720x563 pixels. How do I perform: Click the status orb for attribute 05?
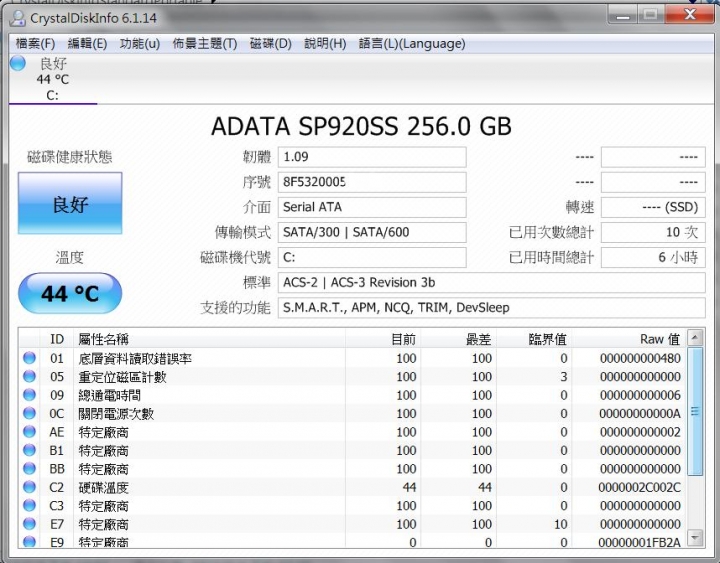29,376
